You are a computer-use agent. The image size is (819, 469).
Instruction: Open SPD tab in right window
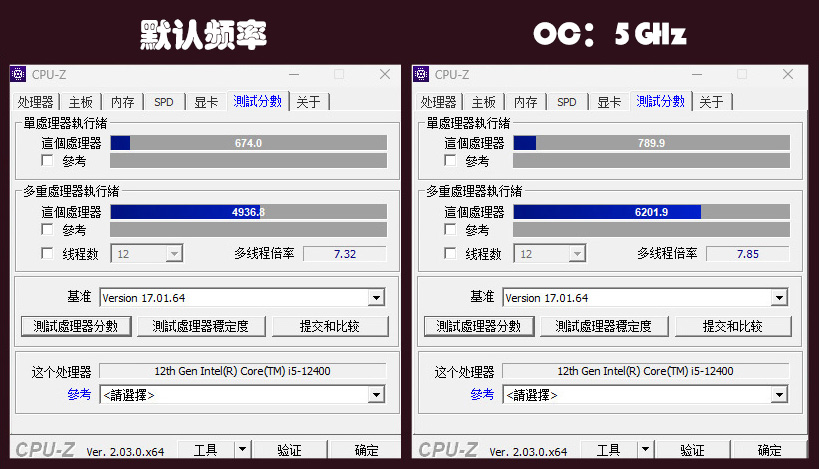[x=567, y=102]
